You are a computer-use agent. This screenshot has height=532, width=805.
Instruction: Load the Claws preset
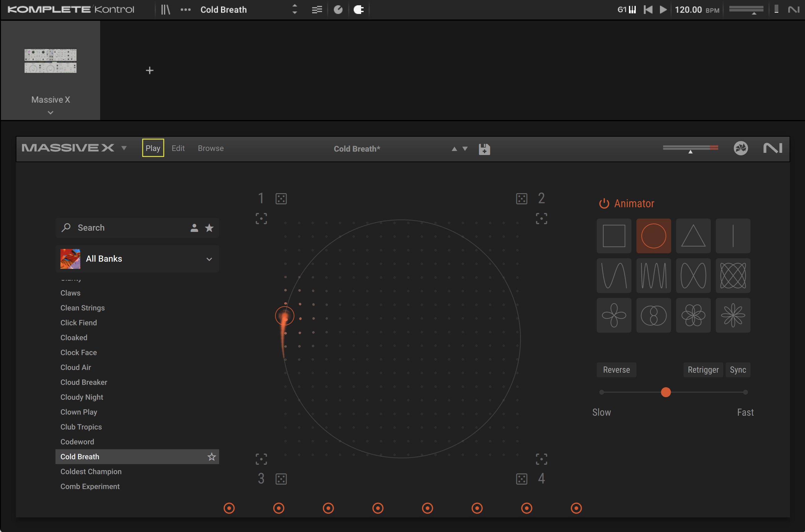tap(70, 293)
